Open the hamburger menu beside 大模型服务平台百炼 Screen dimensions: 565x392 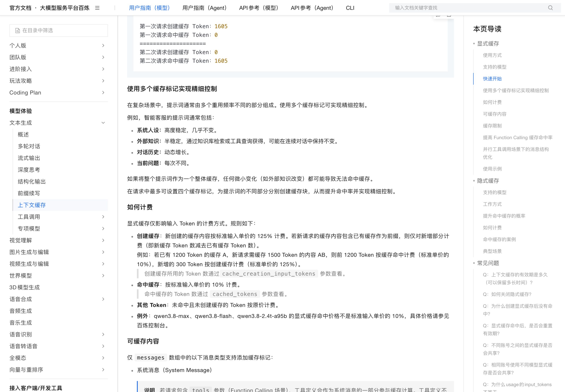point(97,8)
